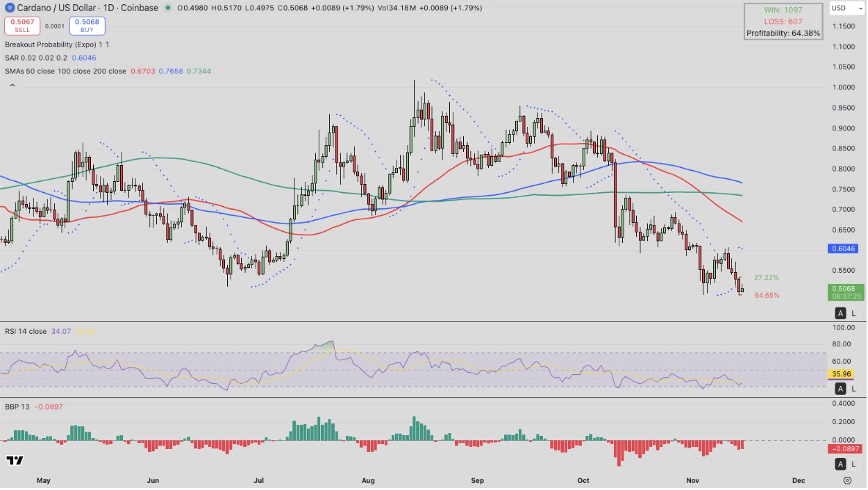Collapse the indicator legend with the arrow
Viewport: 868px width, 490px height.
point(12,83)
